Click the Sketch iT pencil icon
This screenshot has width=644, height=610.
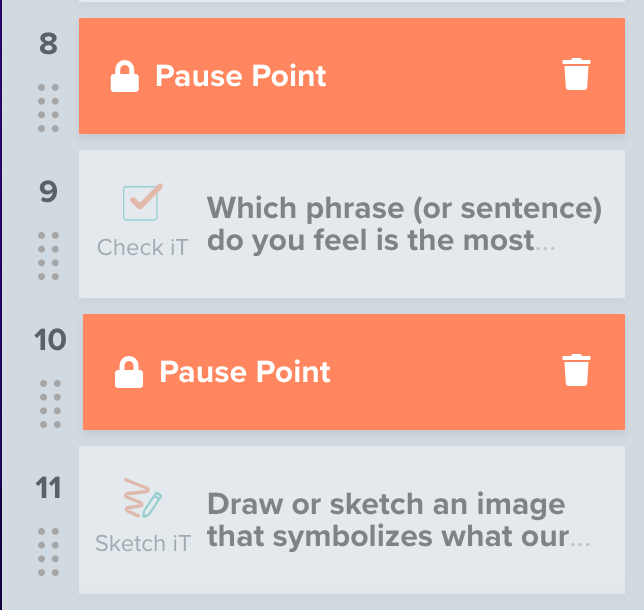coord(142,499)
